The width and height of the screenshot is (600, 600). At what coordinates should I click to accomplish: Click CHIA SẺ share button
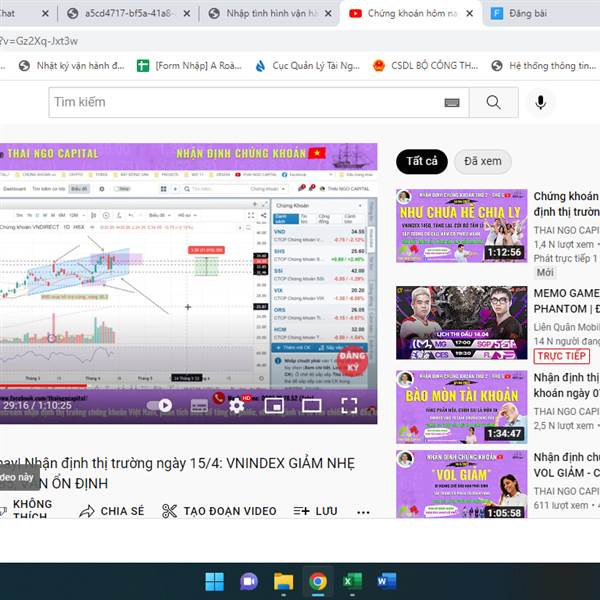pyautogui.click(x=112, y=511)
